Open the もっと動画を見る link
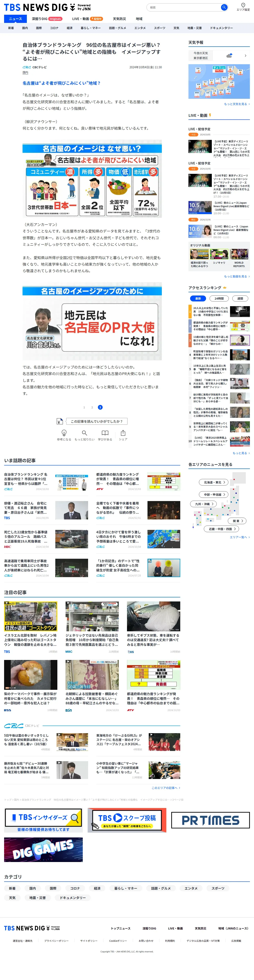The width and height of the screenshot is (254, 980). [x=237, y=276]
